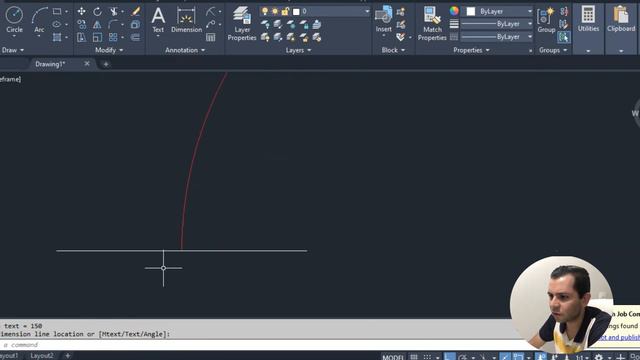Screen dimensions: 640x360
Task: Choose the Stretch tool in Modify panel
Action: click(82, 38)
